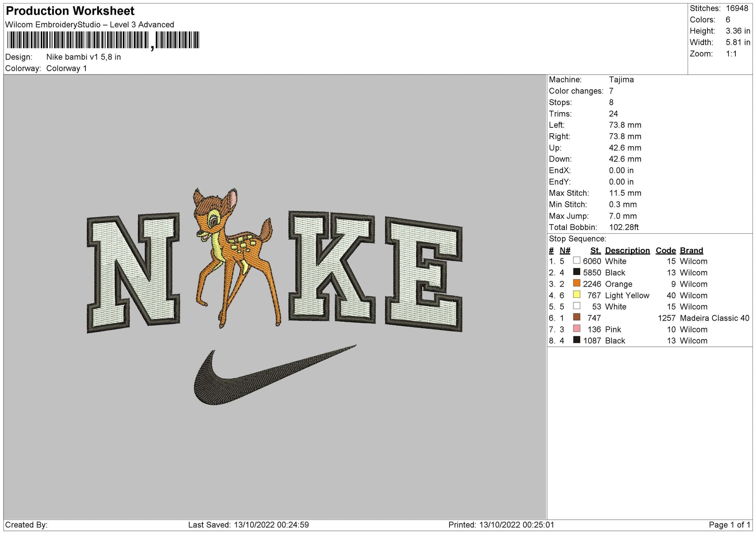Click the Down value 42.6 mm

[625, 159]
